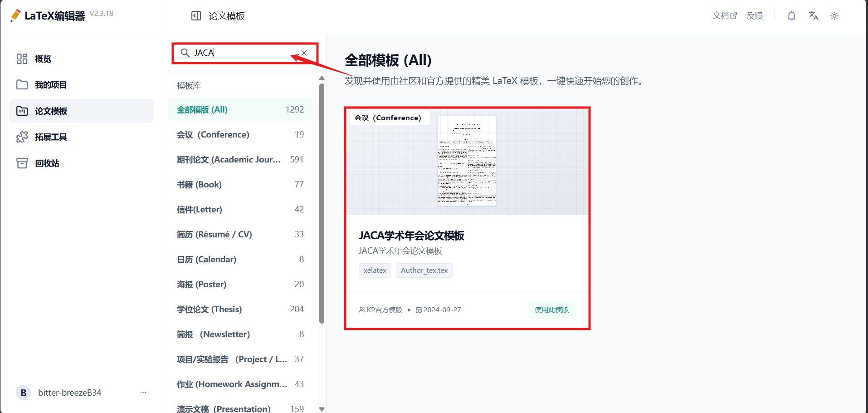Open 拓展工具 extensions page
Screen dimensions: 868x413
pyautogui.click(x=82, y=137)
